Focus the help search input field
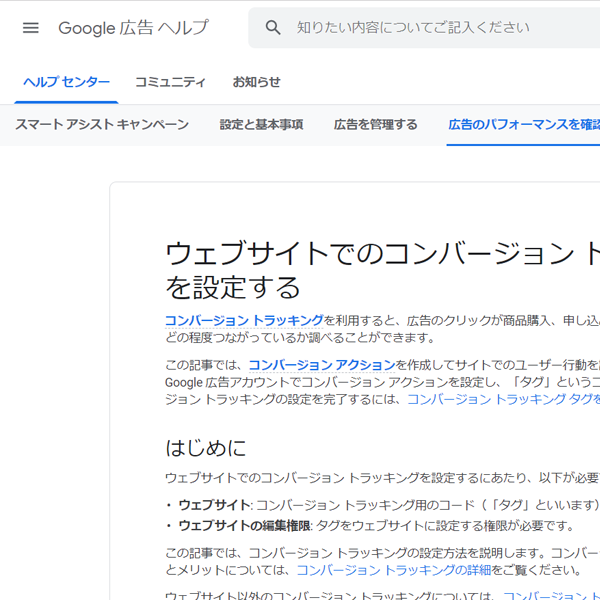The width and height of the screenshot is (600, 600). click(424, 28)
